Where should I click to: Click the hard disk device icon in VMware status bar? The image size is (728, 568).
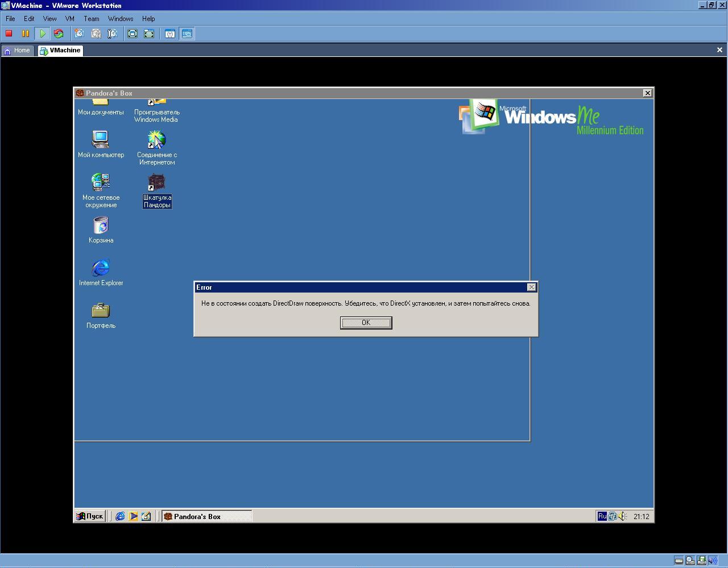[x=679, y=561]
